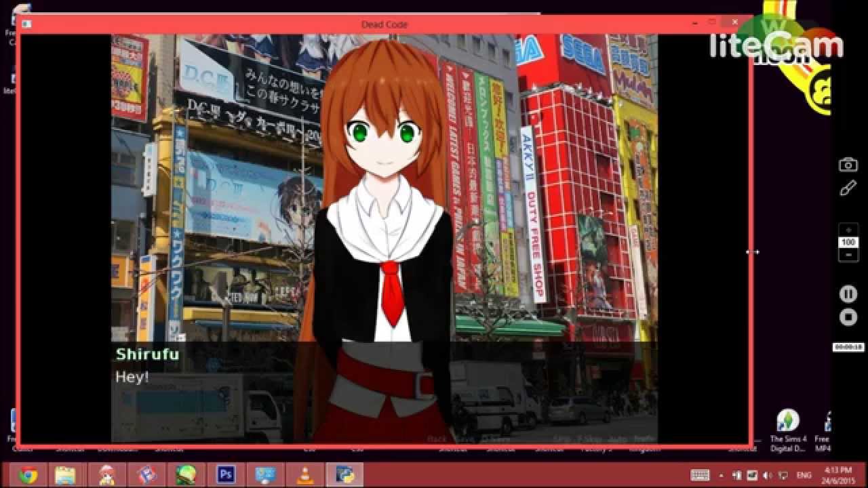Pause the liteCam recording
868x488 pixels.
click(x=848, y=294)
